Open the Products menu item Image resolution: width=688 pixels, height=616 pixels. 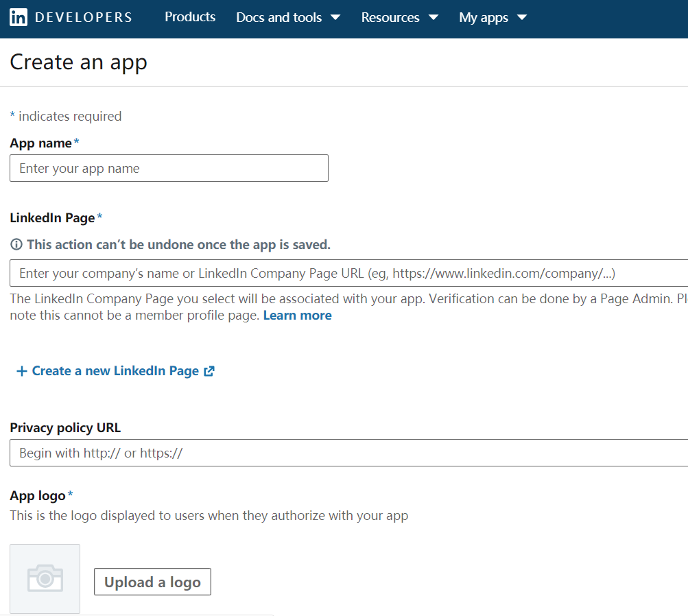point(190,17)
